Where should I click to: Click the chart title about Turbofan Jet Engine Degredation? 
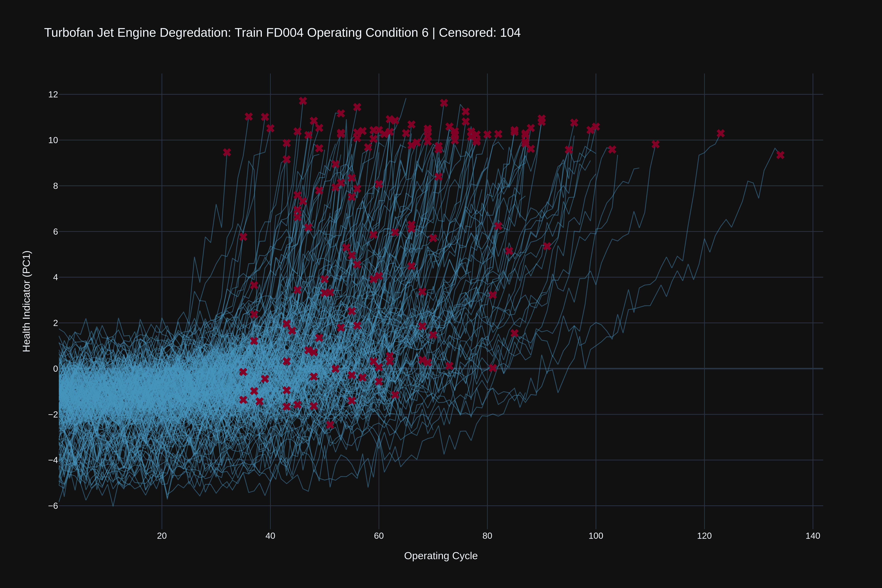(x=282, y=33)
